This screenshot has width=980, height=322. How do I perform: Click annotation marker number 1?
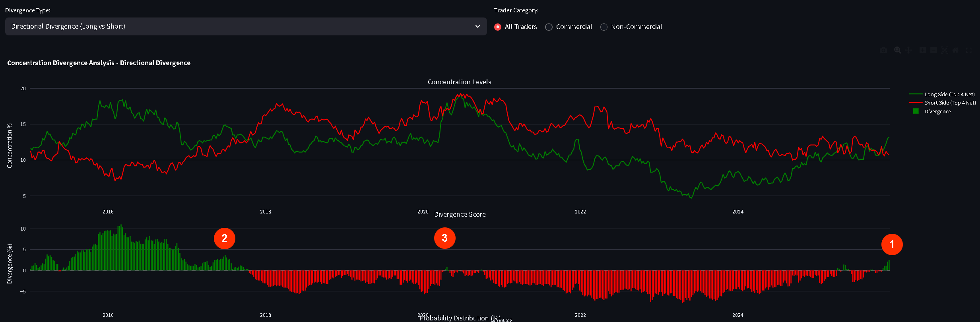click(892, 244)
